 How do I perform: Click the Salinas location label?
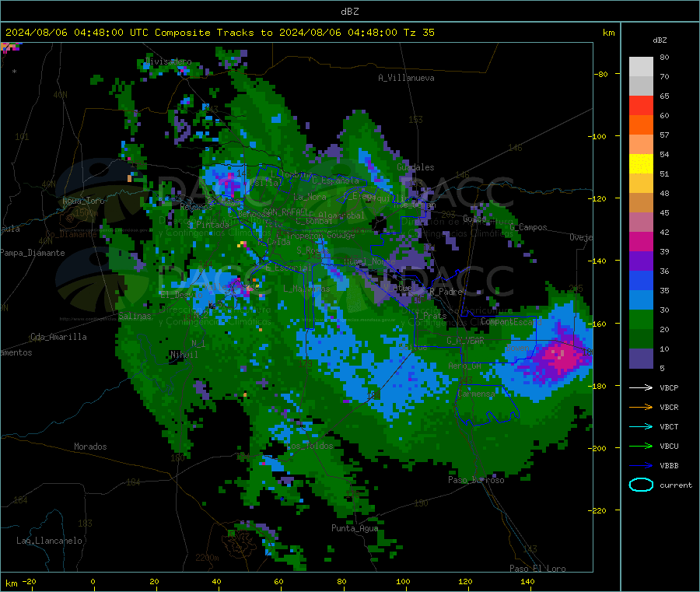click(x=135, y=316)
